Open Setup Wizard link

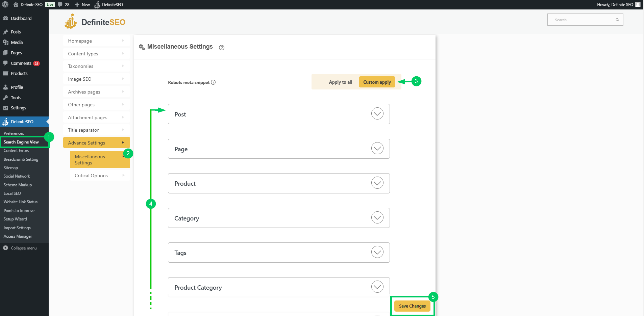(15, 219)
